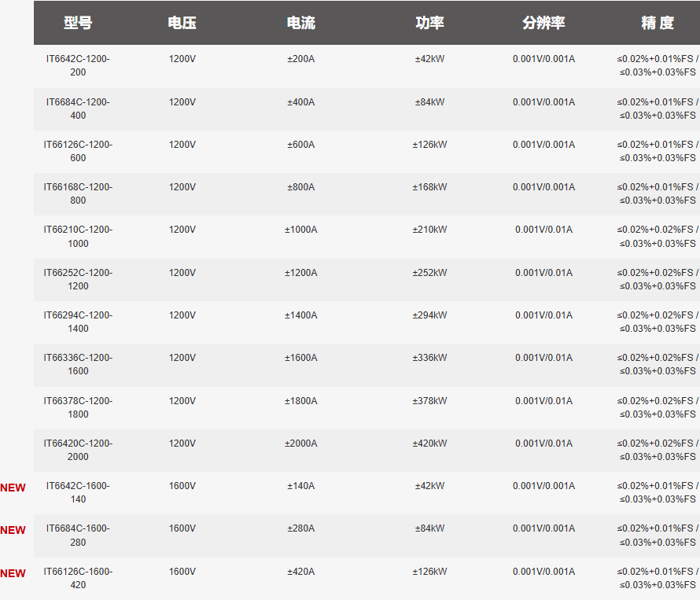Select model IT6684C-1600-280
The height and width of the screenshot is (600, 700).
(x=78, y=536)
